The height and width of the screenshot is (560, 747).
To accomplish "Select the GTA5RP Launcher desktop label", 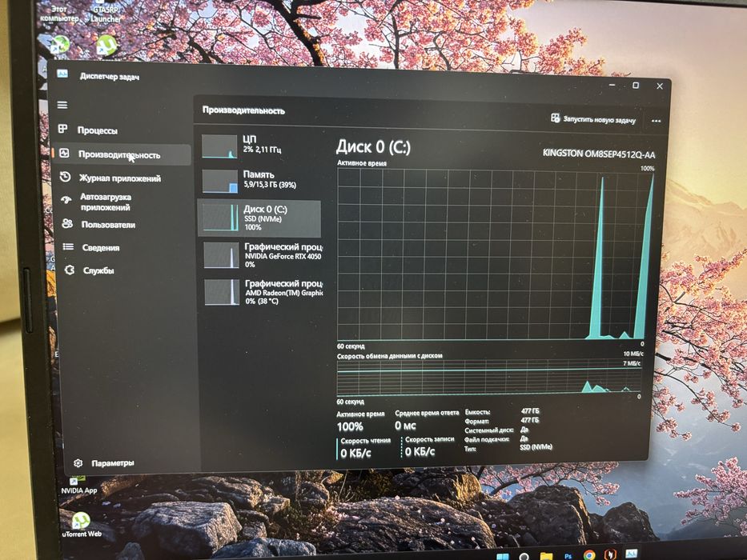I will coord(106,14).
